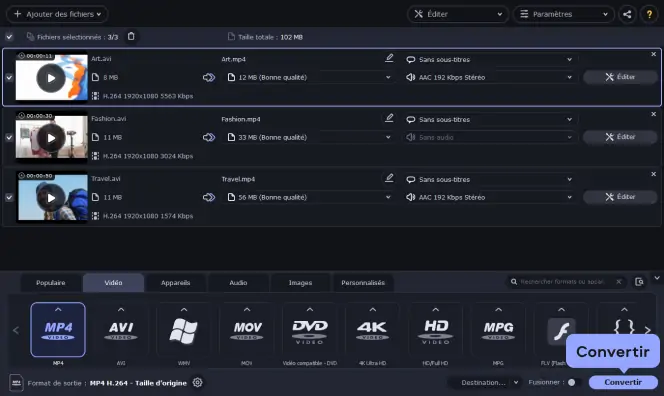Uncheck the Fashion.avi file checkbox

tap(9, 137)
